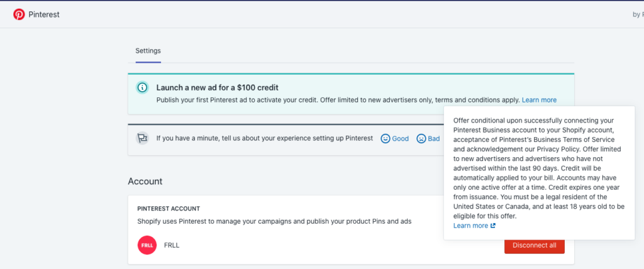
Task: Click the 'If you have a minute' feedback text
Action: pyautogui.click(x=265, y=138)
